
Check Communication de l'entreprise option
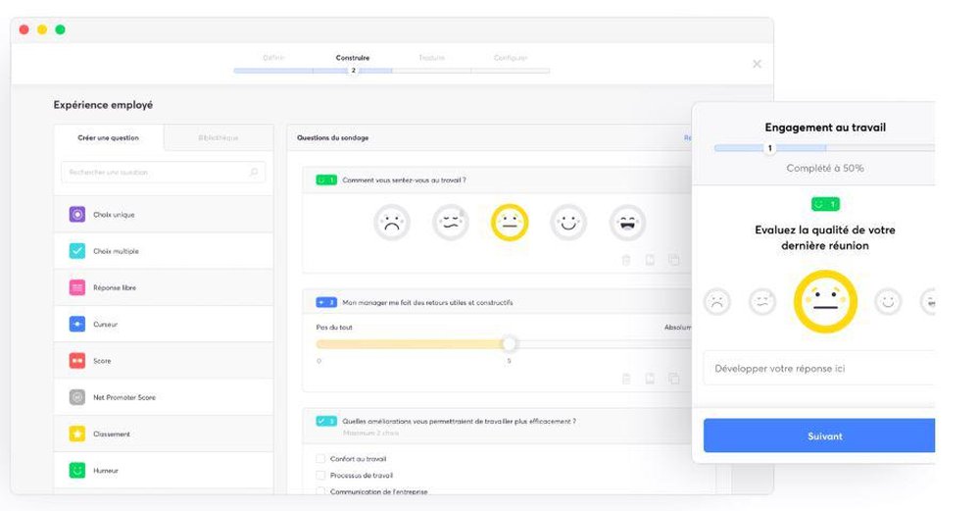[320, 491]
